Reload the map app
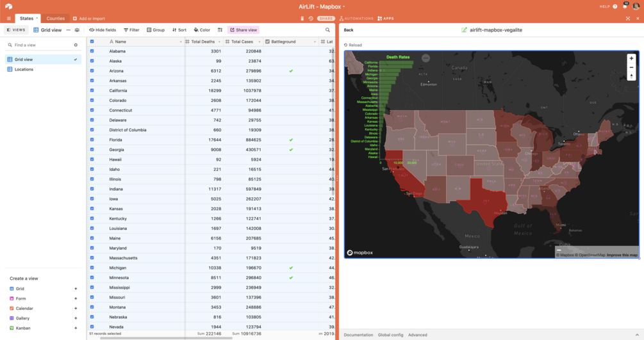Screen dimensions: 644x340 pyautogui.click(x=353, y=45)
